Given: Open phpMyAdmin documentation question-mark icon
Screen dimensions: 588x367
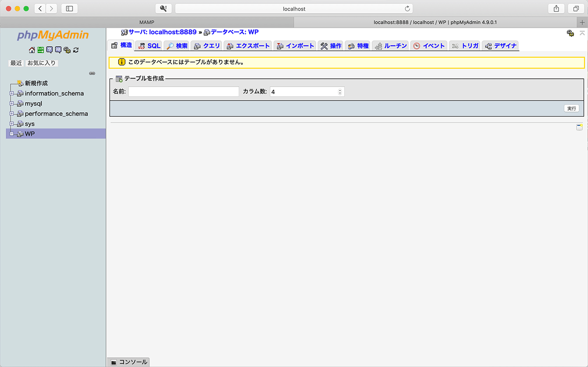Looking at the screenshot, I should pos(49,50).
